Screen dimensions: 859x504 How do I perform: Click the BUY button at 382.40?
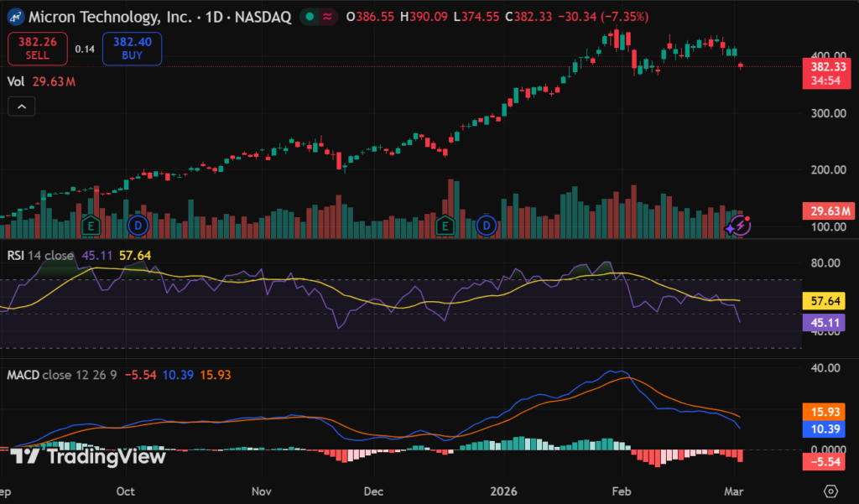pos(132,49)
